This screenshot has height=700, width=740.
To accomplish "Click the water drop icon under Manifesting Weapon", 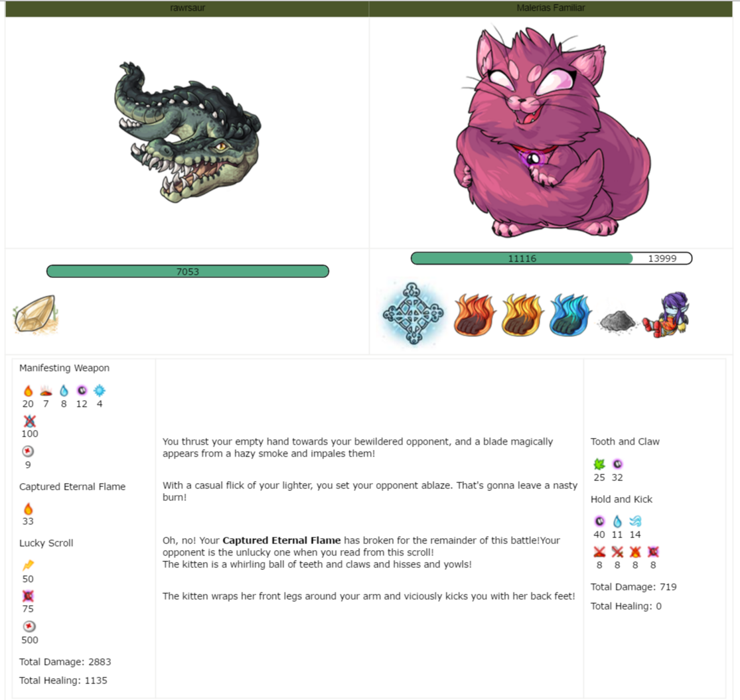I will click(64, 391).
